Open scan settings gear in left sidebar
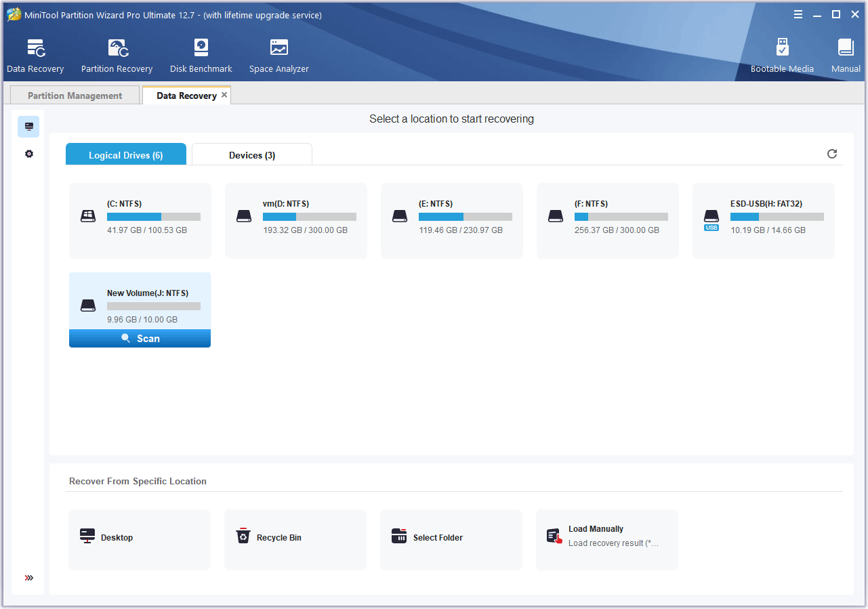This screenshot has height=609, width=868. tap(28, 154)
